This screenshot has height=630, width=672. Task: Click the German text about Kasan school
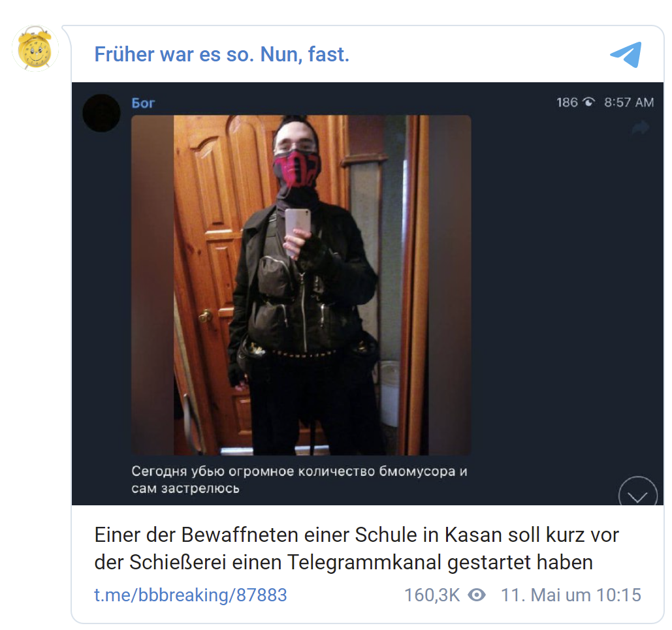pyautogui.click(x=356, y=548)
